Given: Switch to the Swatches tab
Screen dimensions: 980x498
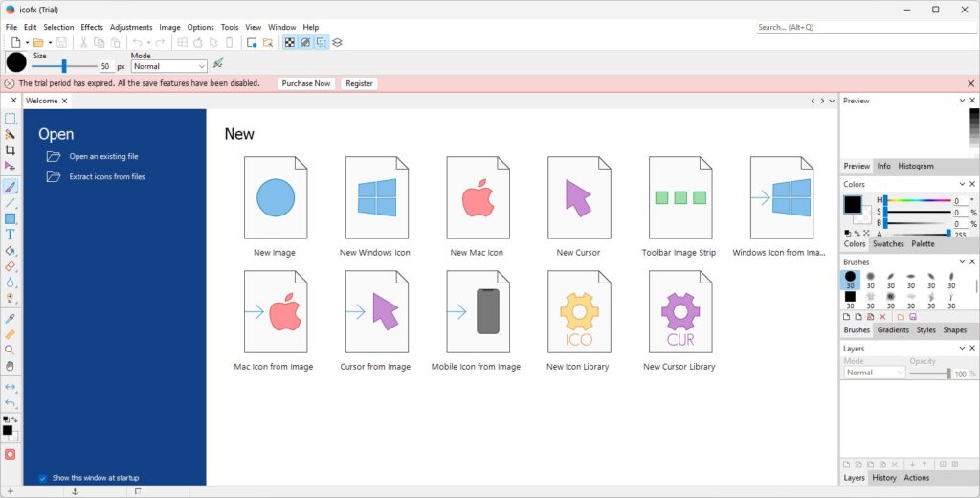Looking at the screenshot, I should 888,244.
